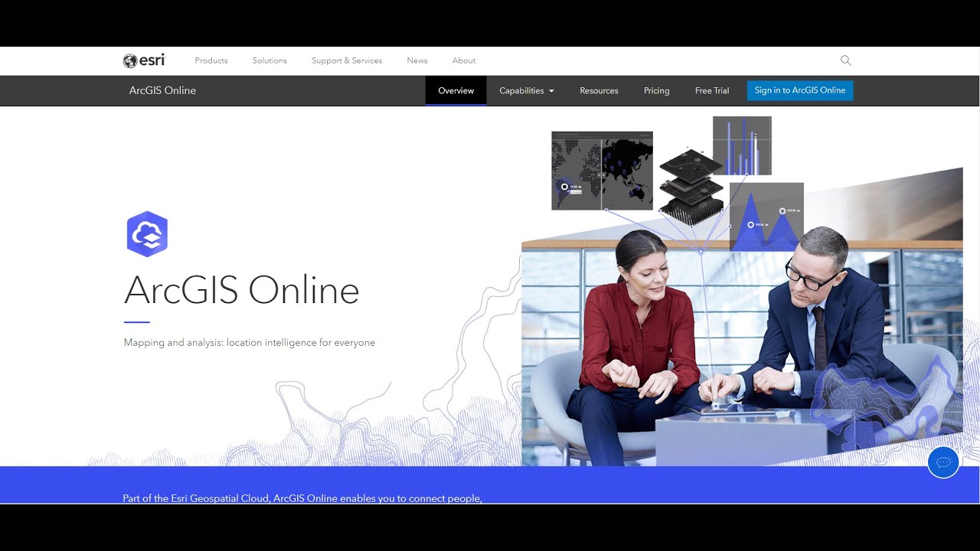This screenshot has height=551, width=980.
Task: Select the Overview tab
Action: 456,90
